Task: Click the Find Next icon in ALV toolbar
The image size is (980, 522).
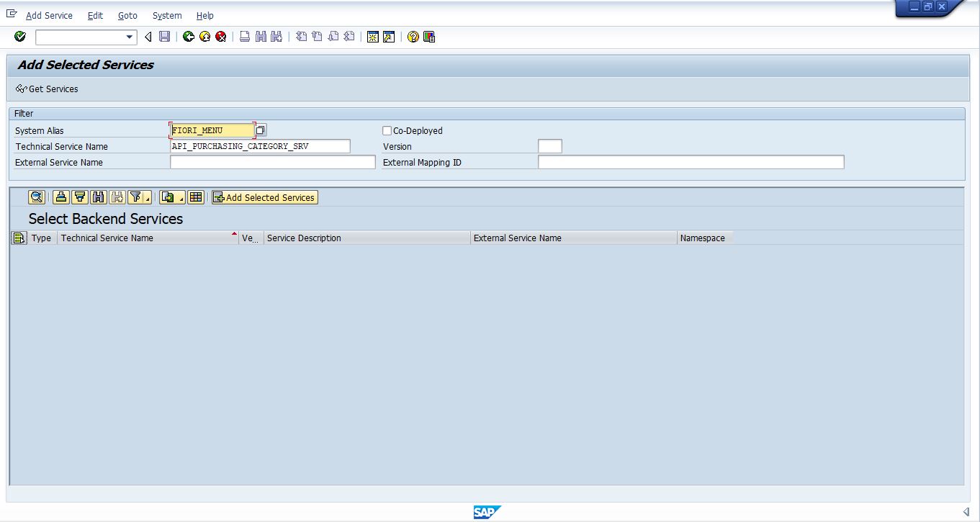Action: coord(117,197)
